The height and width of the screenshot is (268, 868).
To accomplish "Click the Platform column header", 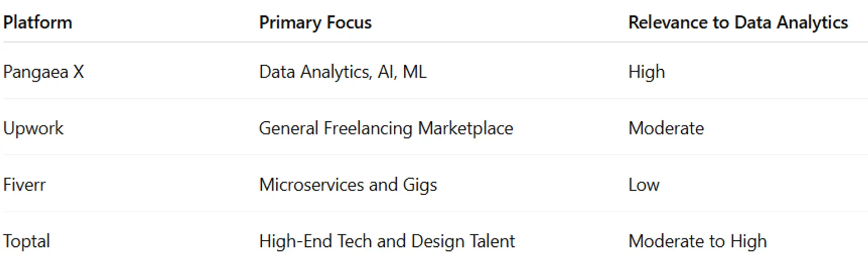I will coord(38,23).
